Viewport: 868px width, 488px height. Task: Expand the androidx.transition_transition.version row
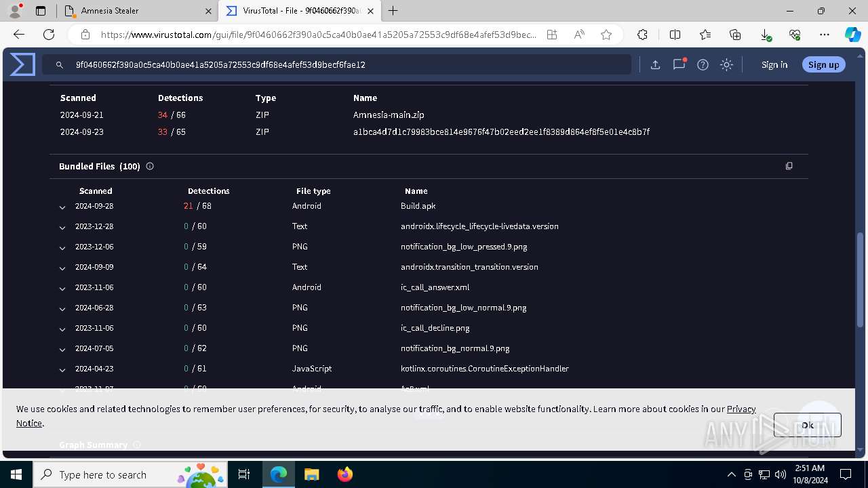coord(62,268)
